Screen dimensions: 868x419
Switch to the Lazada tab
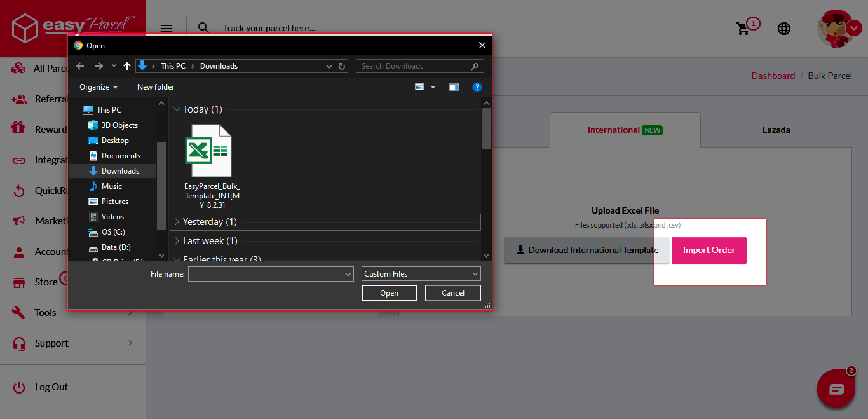click(776, 130)
